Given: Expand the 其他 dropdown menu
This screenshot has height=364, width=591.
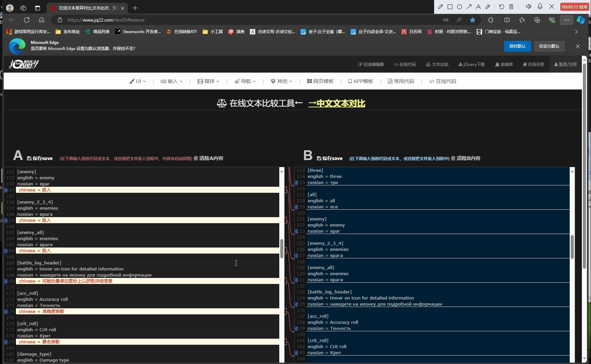Looking at the screenshot, I should 281,81.
